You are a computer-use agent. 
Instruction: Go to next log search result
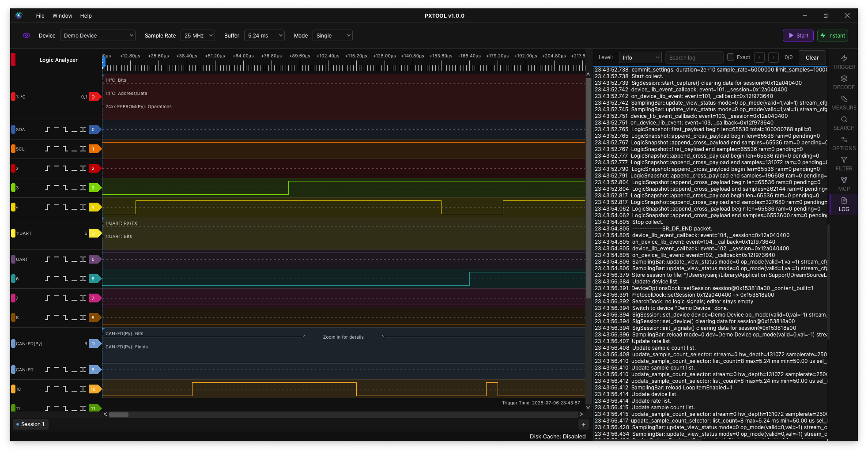pyautogui.click(x=774, y=57)
